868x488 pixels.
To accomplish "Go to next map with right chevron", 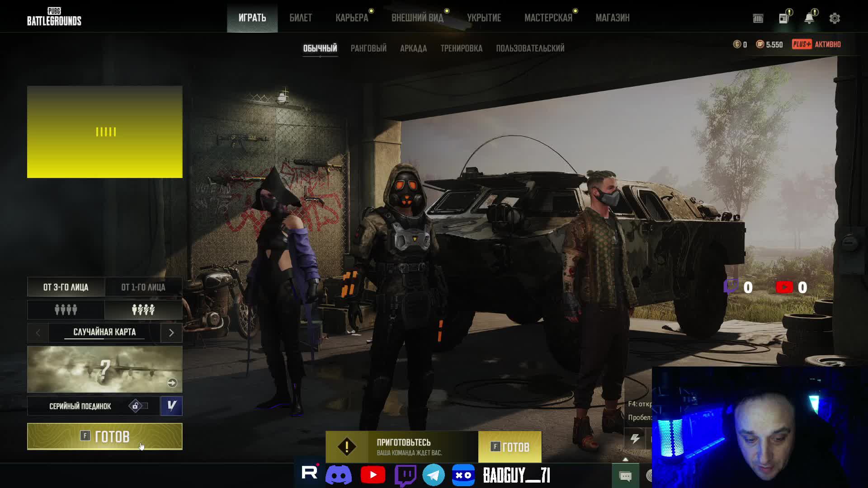I will 171,333.
